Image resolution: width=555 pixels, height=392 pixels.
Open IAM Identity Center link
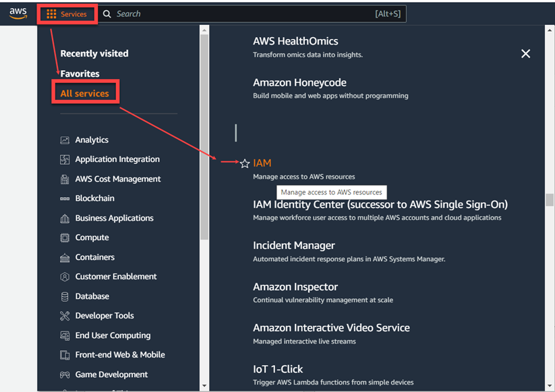pos(380,204)
